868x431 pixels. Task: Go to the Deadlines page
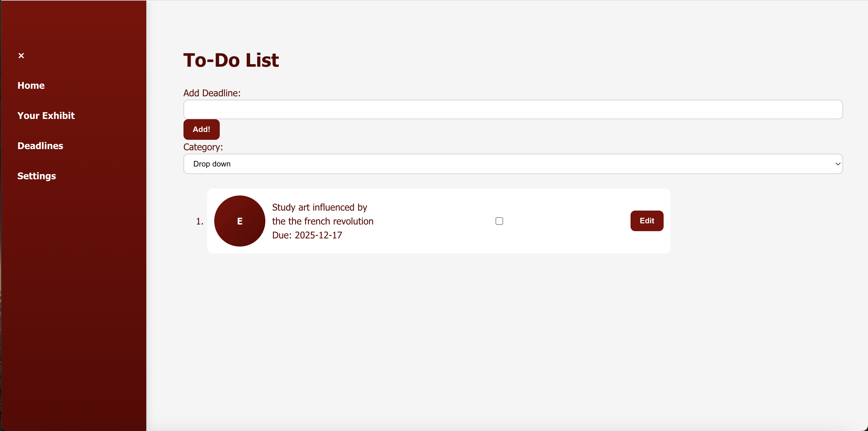coord(40,146)
